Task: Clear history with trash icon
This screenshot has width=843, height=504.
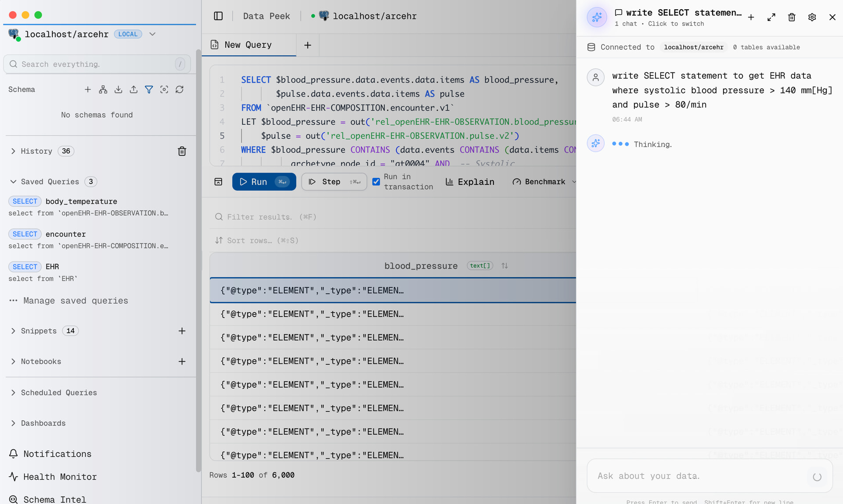Action: click(182, 151)
